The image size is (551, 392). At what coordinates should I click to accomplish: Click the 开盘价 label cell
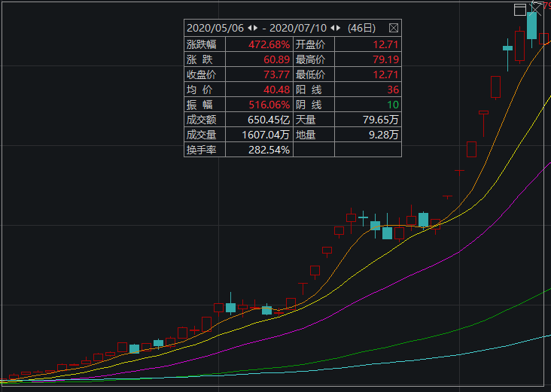314,44
